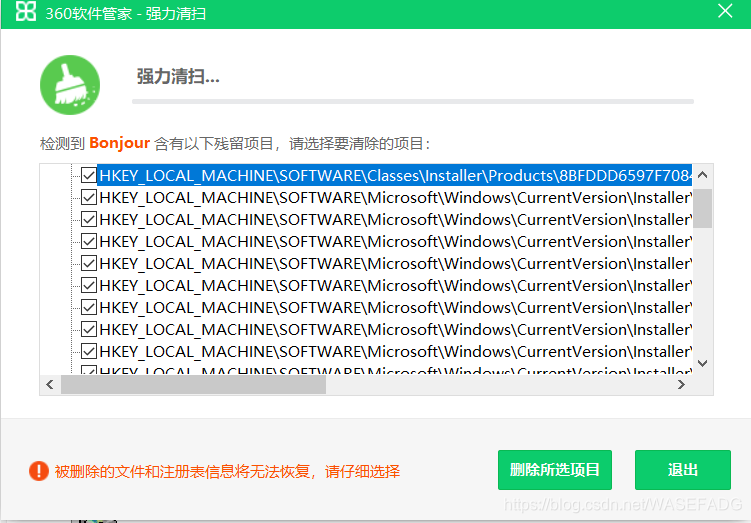Close the 强力清扫 dialog window
Screen dimensions: 751x523
click(x=725, y=11)
